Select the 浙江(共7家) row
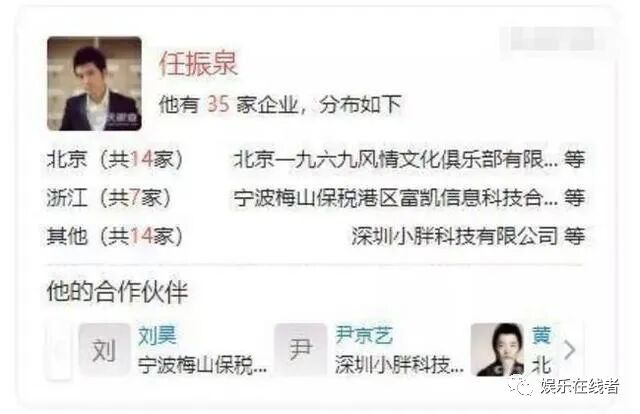This screenshot has height=414, width=640. pyautogui.click(x=316, y=198)
